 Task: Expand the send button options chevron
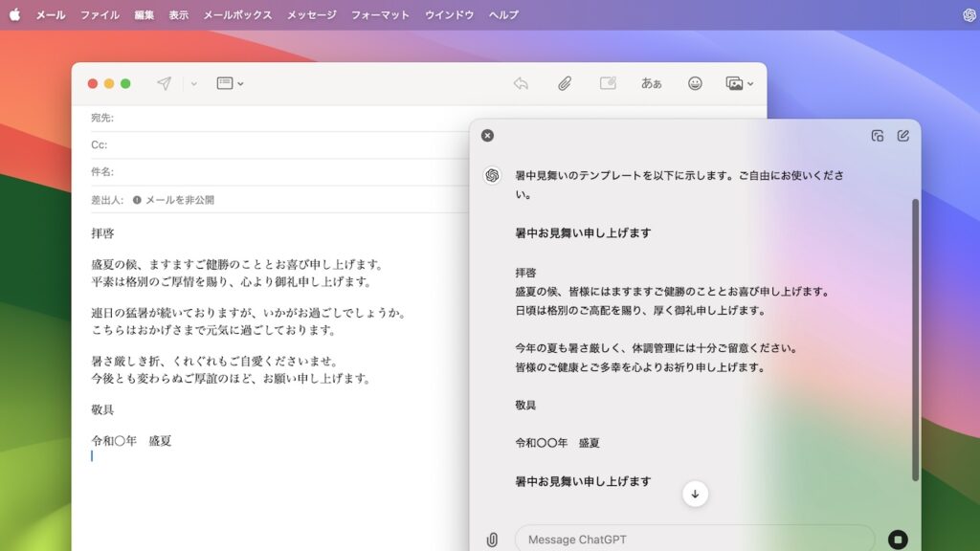(192, 83)
